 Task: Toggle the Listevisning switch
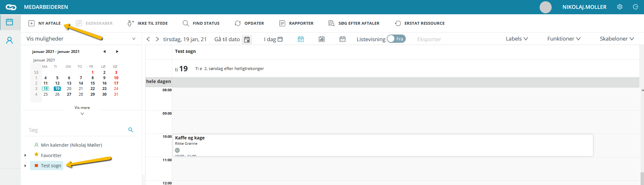click(396, 39)
